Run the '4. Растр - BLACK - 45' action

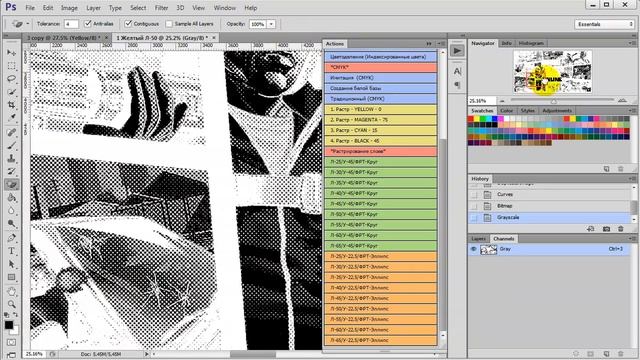click(380, 141)
